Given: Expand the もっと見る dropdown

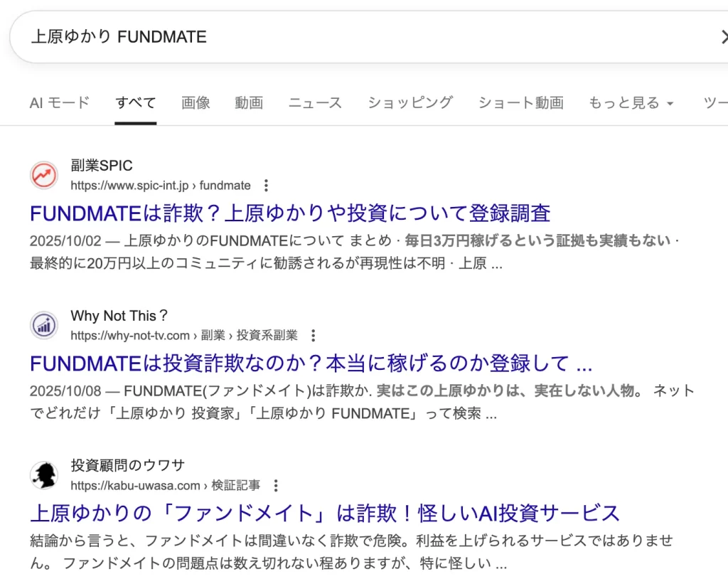Looking at the screenshot, I should click(631, 102).
